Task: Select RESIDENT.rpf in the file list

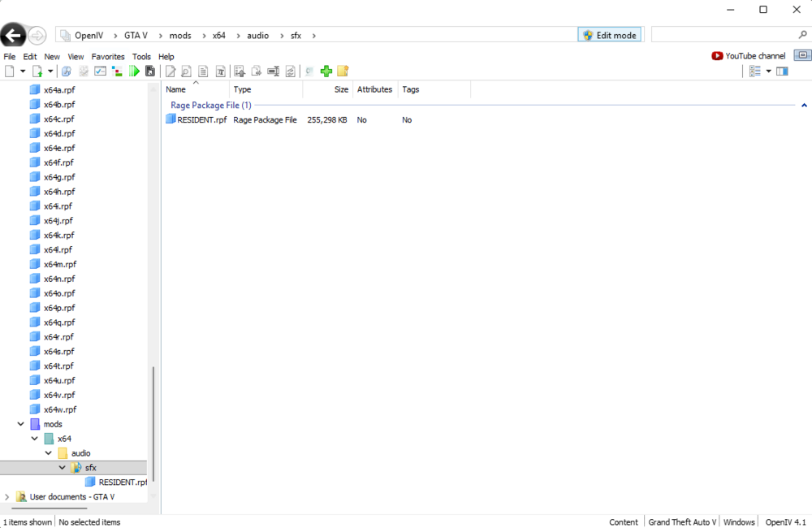Action: [x=202, y=119]
